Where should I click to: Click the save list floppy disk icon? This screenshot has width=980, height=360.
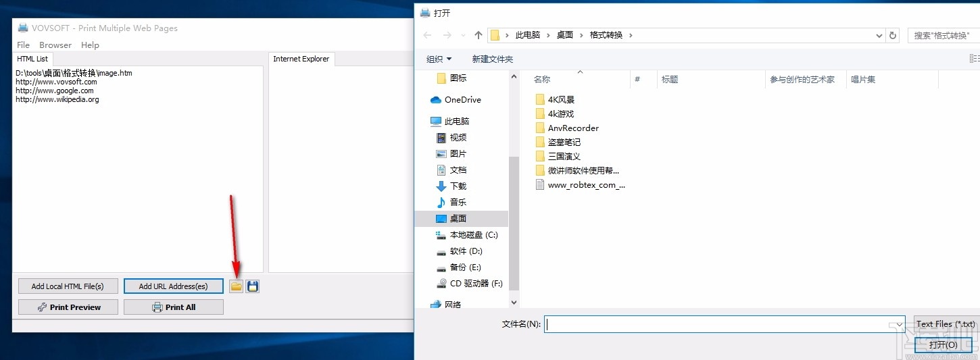point(253,286)
